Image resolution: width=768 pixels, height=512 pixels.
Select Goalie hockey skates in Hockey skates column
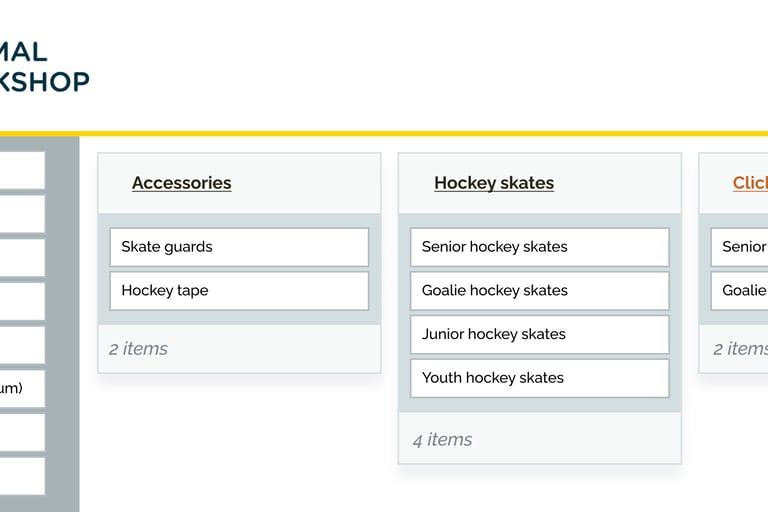tap(539, 291)
